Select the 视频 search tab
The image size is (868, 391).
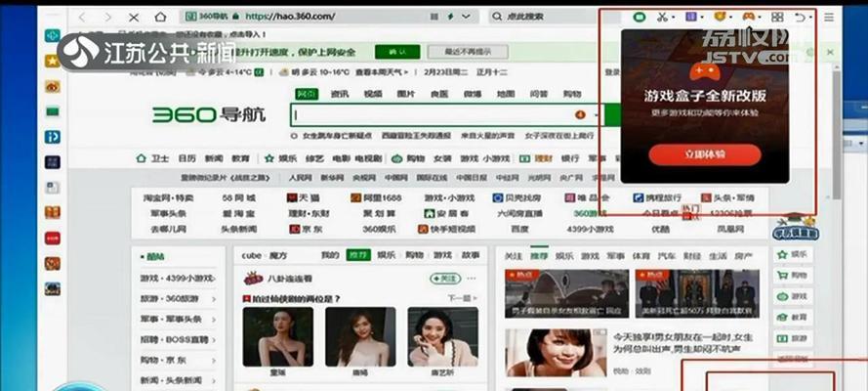(x=373, y=94)
